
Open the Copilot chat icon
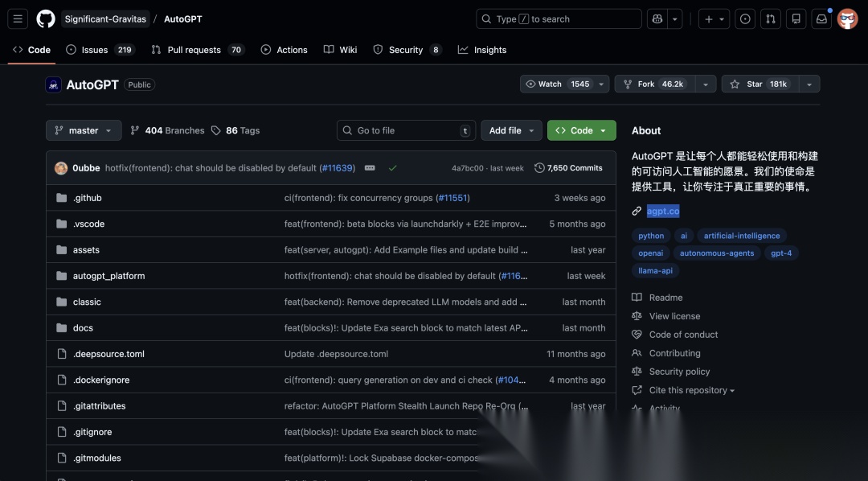coord(657,18)
